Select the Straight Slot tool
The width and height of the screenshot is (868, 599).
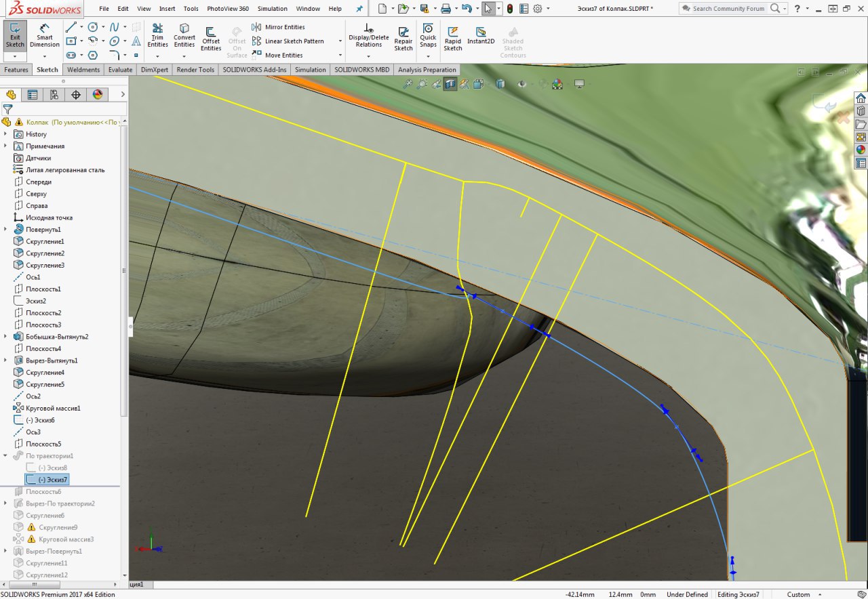click(71, 56)
